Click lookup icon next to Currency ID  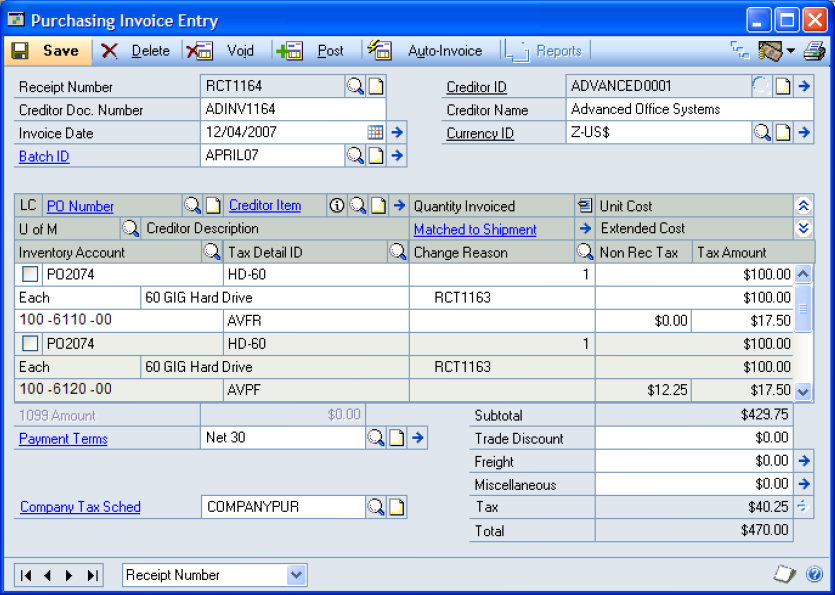point(762,132)
